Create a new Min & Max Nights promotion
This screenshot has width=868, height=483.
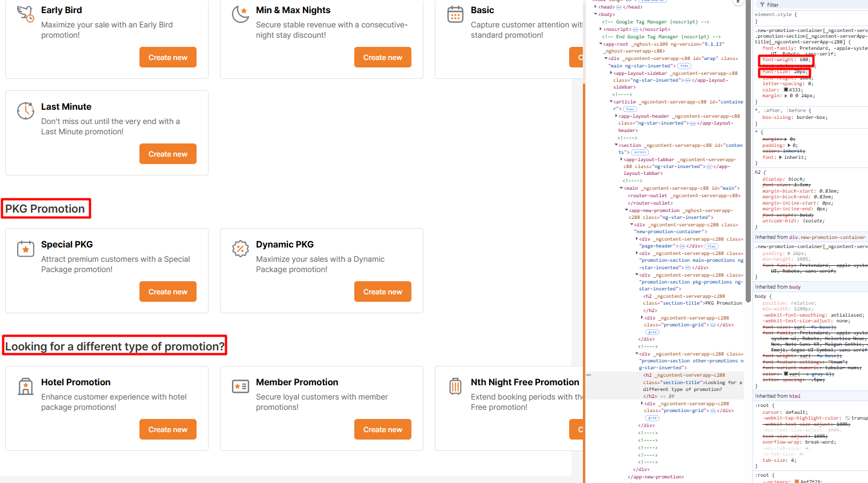[x=383, y=57]
